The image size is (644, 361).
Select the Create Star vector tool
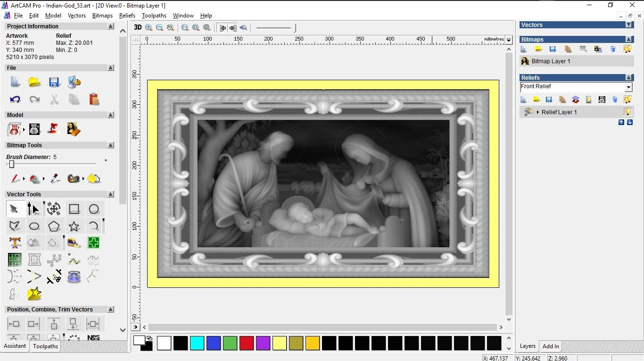click(74, 226)
